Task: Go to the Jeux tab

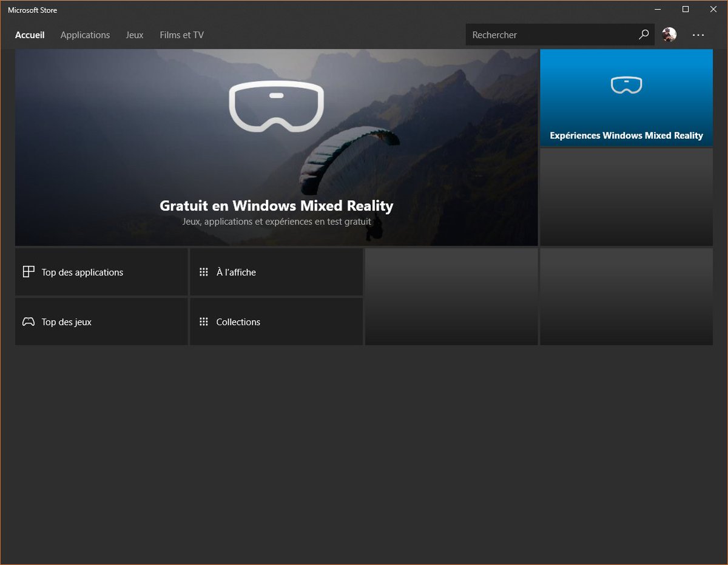Action: point(135,35)
